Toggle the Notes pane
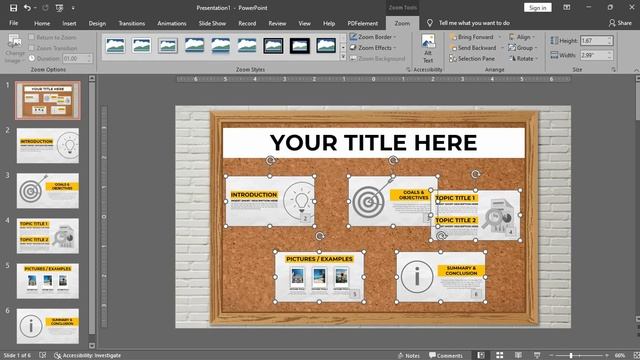This screenshot has height=360, width=640. [409, 356]
